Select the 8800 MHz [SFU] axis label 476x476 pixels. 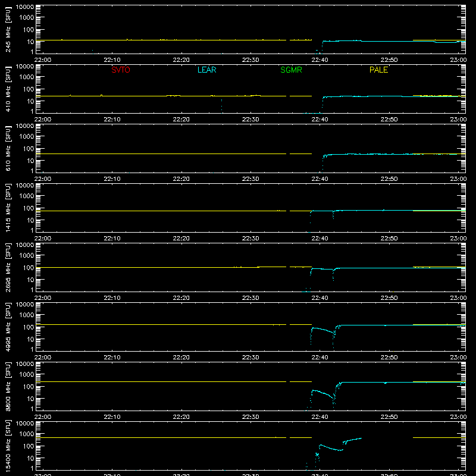(x=8, y=387)
